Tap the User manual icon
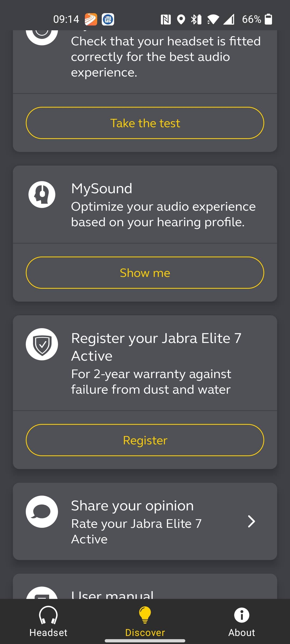 [x=42, y=594]
